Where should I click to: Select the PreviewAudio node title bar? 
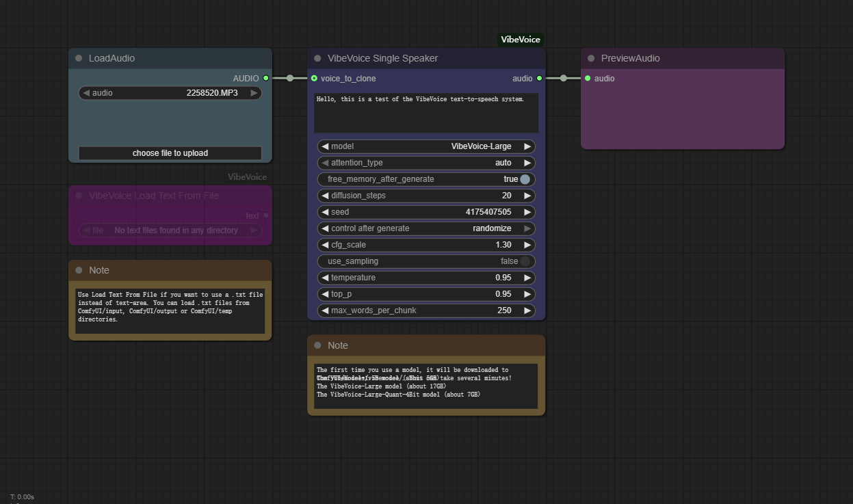coord(683,58)
